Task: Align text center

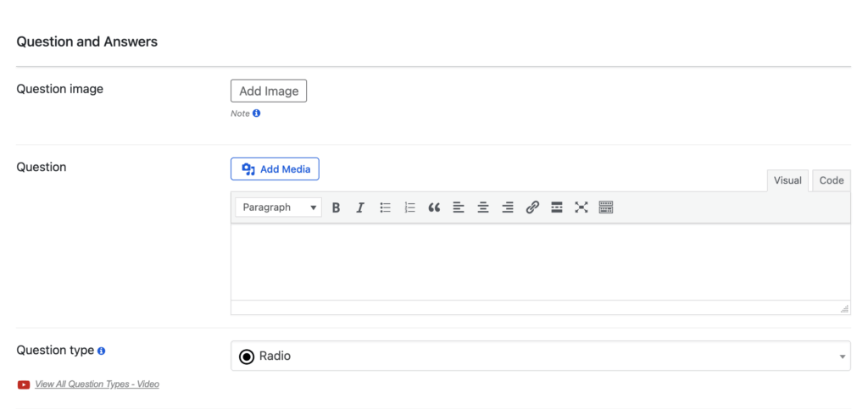Action: (483, 207)
